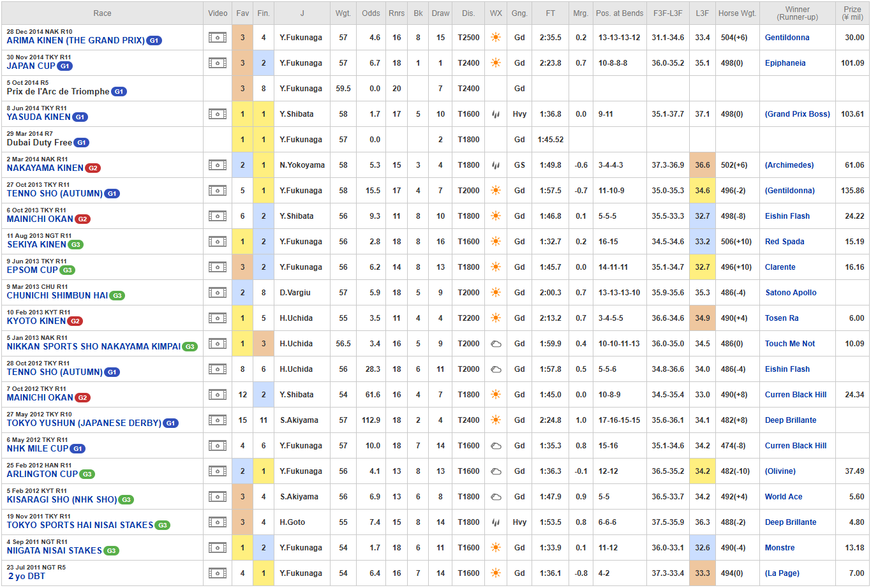Image resolution: width=871 pixels, height=588 pixels.
Task: View the NIIGATA NISAI STAKES race
Action: tap(54, 550)
